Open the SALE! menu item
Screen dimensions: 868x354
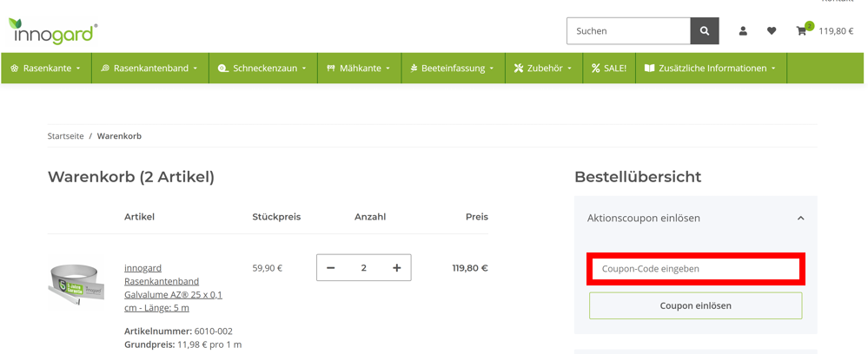[609, 69]
